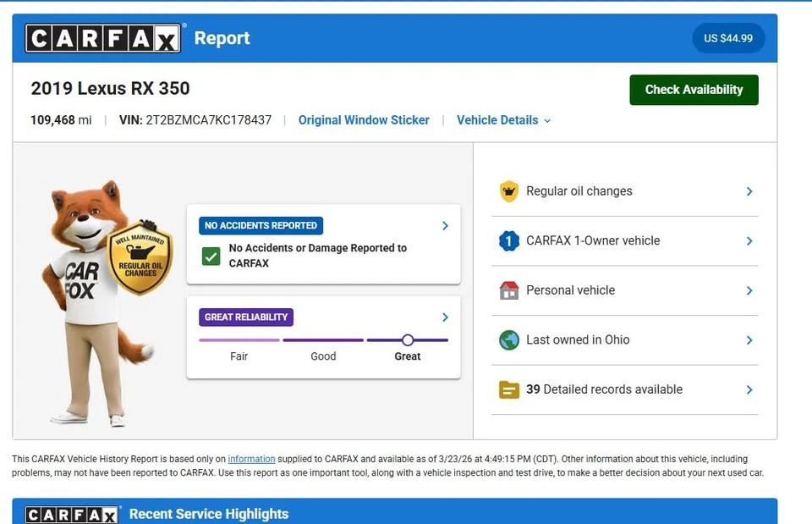812x524 pixels.
Task: Click the US $44.99 price button
Action: coord(728,38)
